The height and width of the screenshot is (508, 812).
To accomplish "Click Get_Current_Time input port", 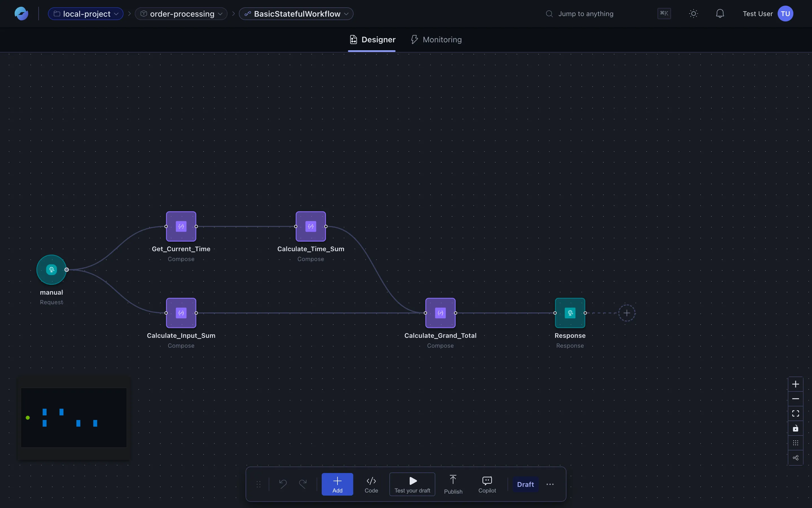I will coord(166,226).
